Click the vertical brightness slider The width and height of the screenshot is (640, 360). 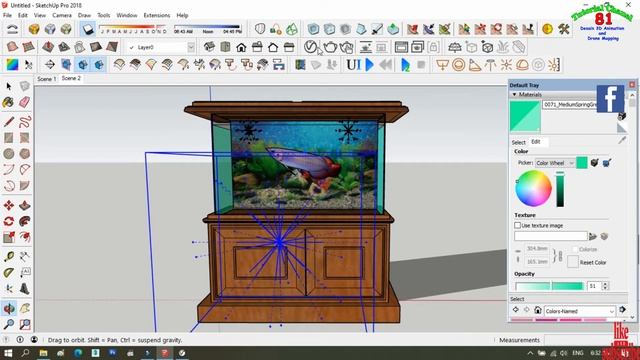click(560, 189)
